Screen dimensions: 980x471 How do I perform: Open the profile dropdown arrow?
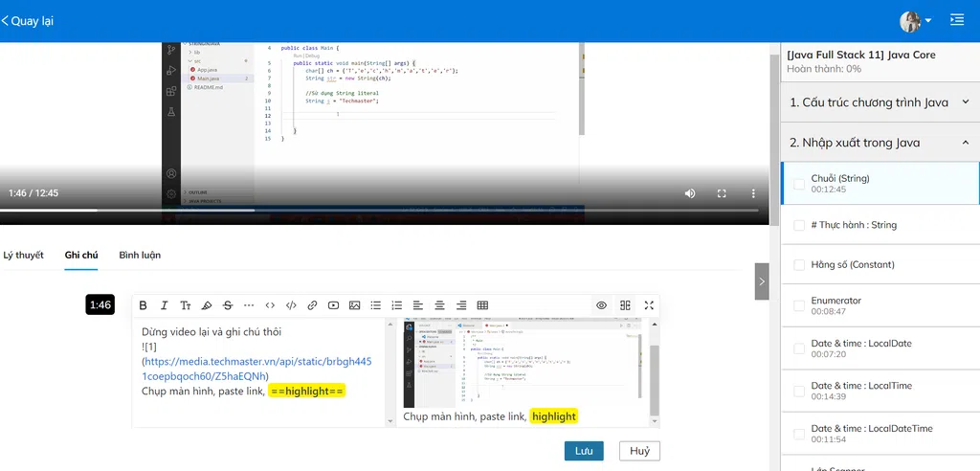[x=928, y=21]
